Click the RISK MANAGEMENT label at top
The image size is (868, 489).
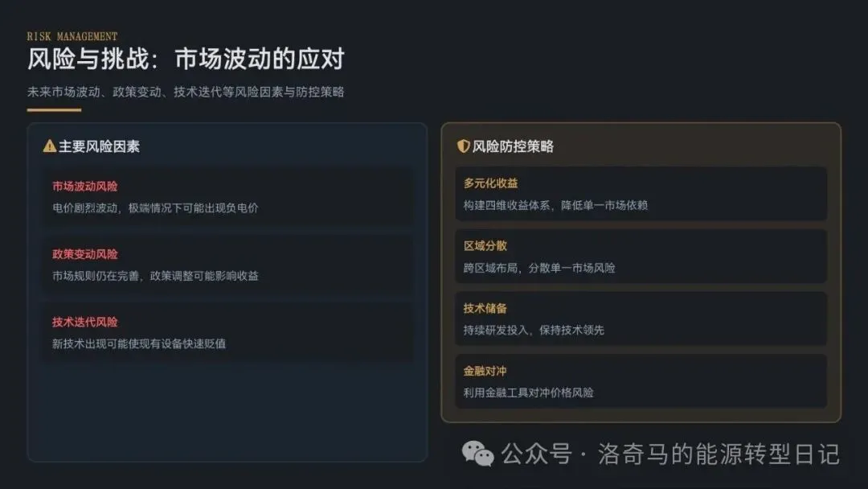72,36
